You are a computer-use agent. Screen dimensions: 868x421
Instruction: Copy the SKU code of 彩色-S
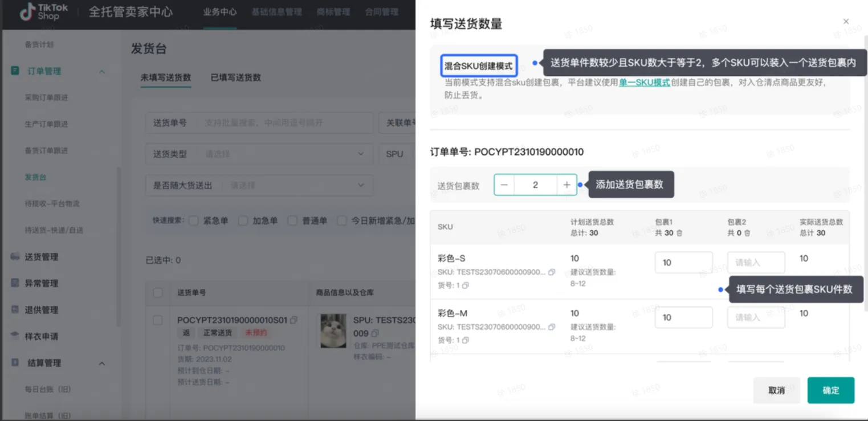pyautogui.click(x=551, y=272)
